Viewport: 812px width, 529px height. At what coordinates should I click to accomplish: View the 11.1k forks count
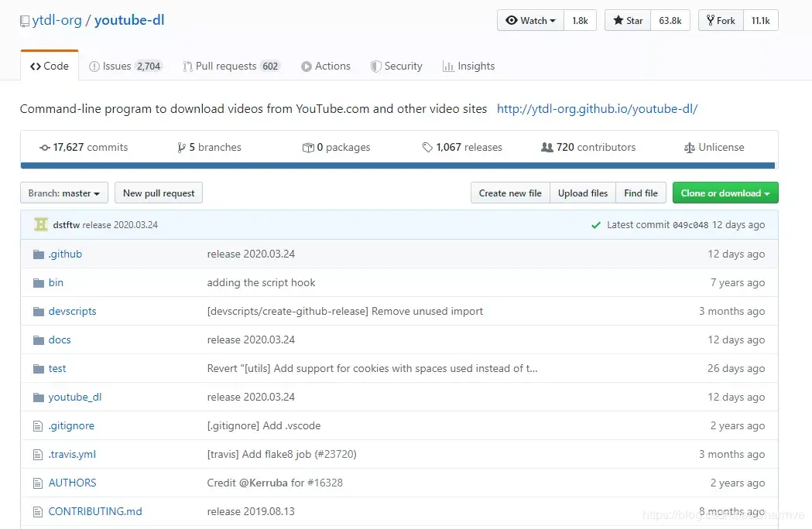(761, 20)
